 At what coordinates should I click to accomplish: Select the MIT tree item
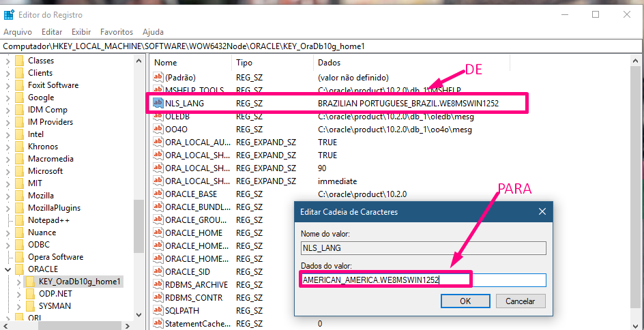tap(35, 183)
